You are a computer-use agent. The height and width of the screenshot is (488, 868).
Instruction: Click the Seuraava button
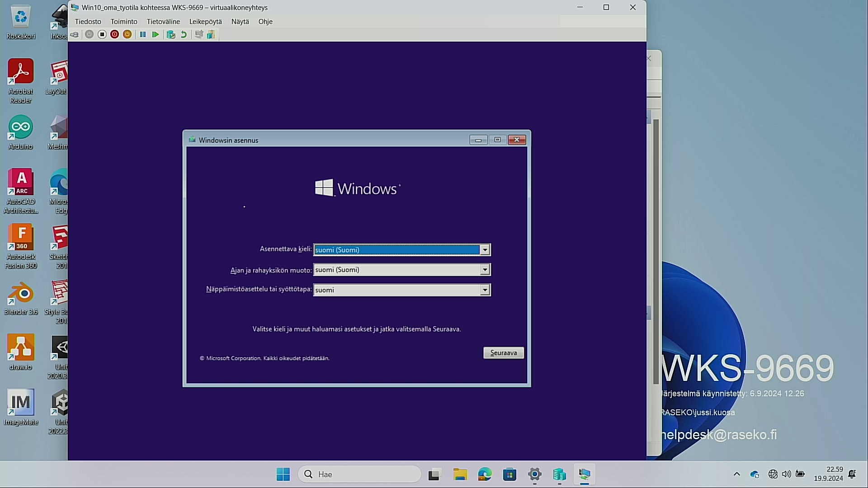point(504,353)
